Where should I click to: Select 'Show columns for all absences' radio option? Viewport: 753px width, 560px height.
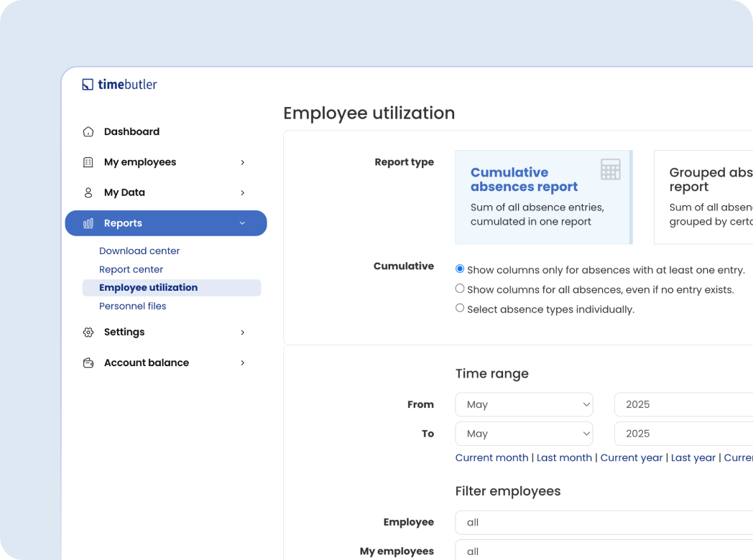460,289
